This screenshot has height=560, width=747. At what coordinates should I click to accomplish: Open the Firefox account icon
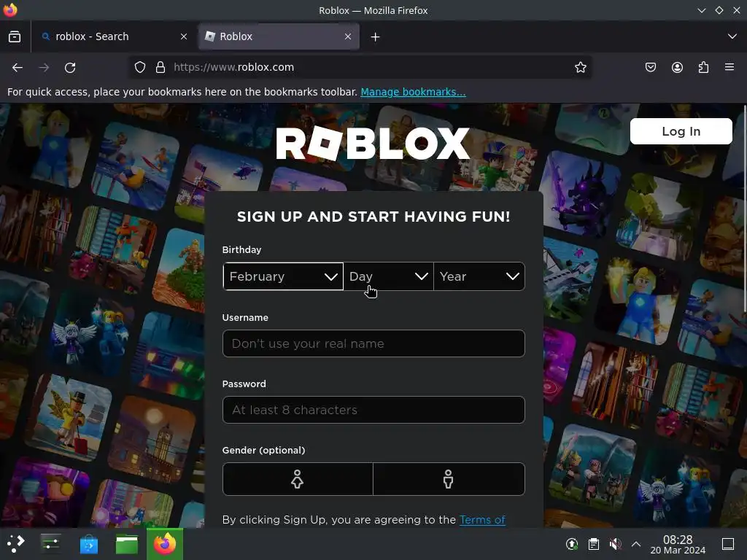[x=677, y=68]
